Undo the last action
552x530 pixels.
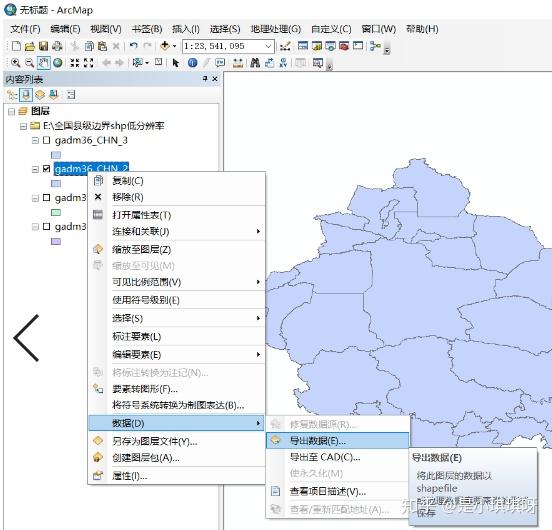coord(133,46)
